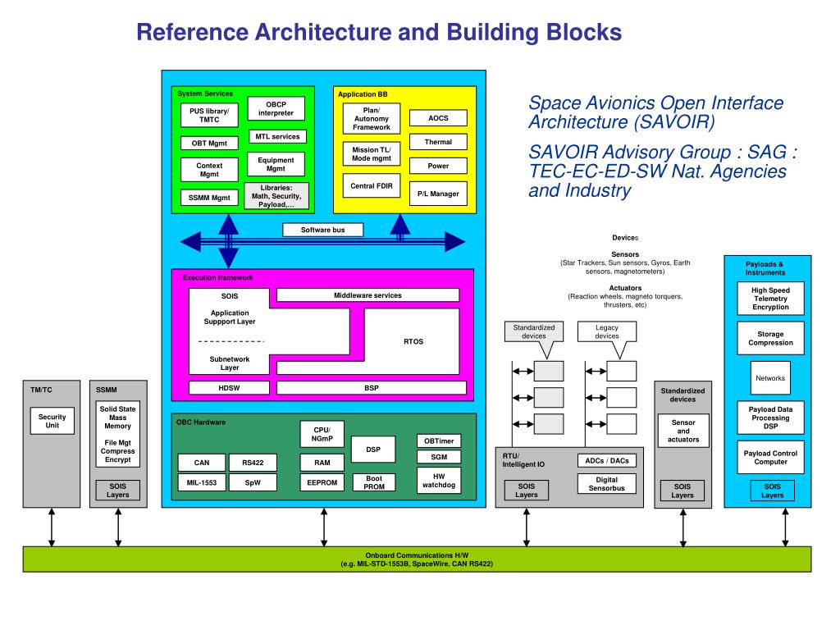
Task: Select the AOCS box
Action: [x=438, y=118]
